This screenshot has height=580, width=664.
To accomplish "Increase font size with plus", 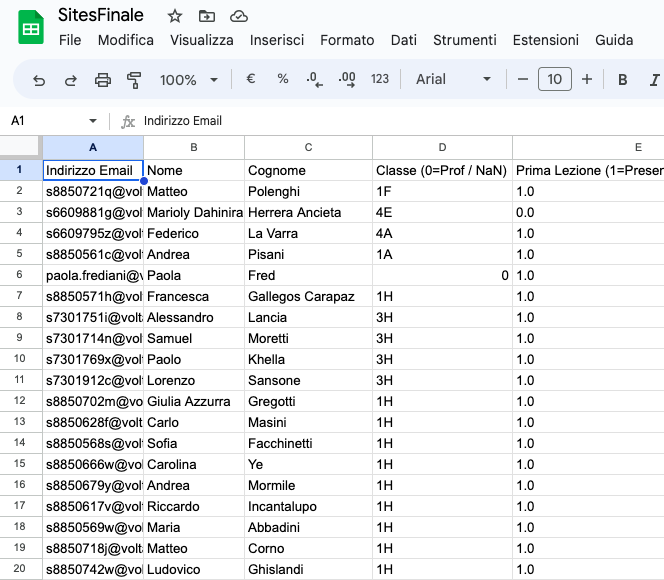I will click(587, 79).
